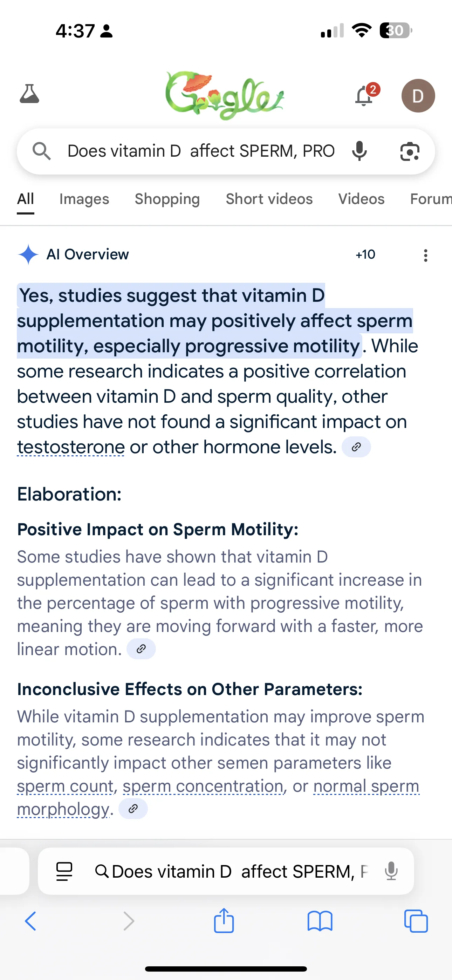Open Safari tabs overview button

pos(416,921)
